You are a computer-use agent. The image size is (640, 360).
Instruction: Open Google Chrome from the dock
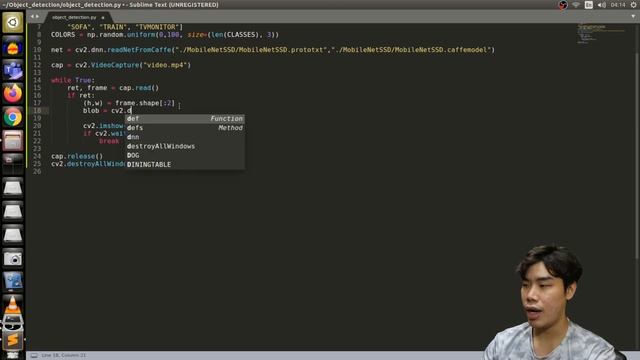pos(13,117)
